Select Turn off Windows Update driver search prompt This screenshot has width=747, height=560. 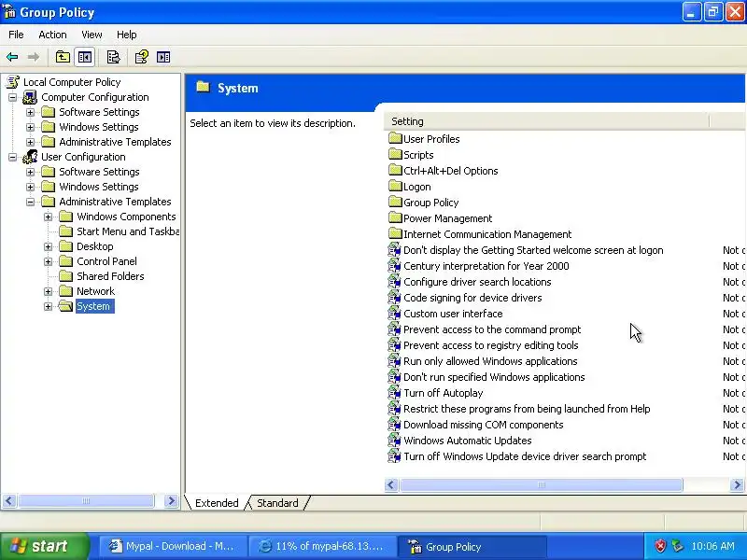[525, 456]
